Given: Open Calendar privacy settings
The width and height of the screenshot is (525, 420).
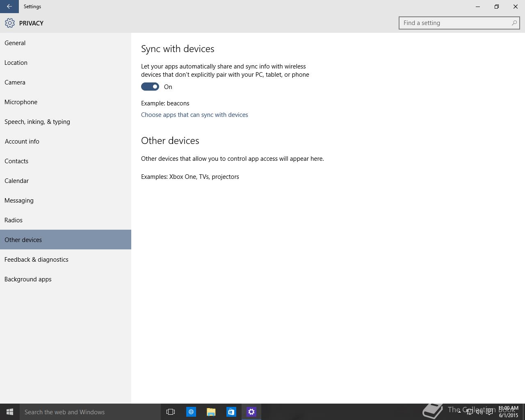Looking at the screenshot, I should (66, 181).
